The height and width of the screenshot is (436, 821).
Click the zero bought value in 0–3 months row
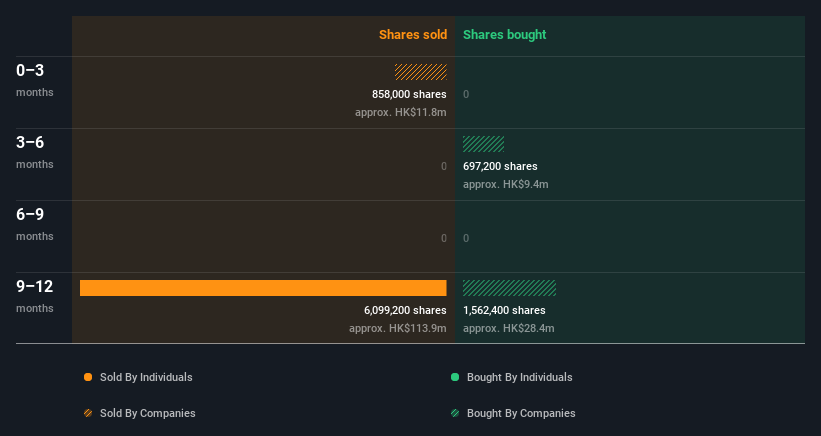tap(466, 94)
